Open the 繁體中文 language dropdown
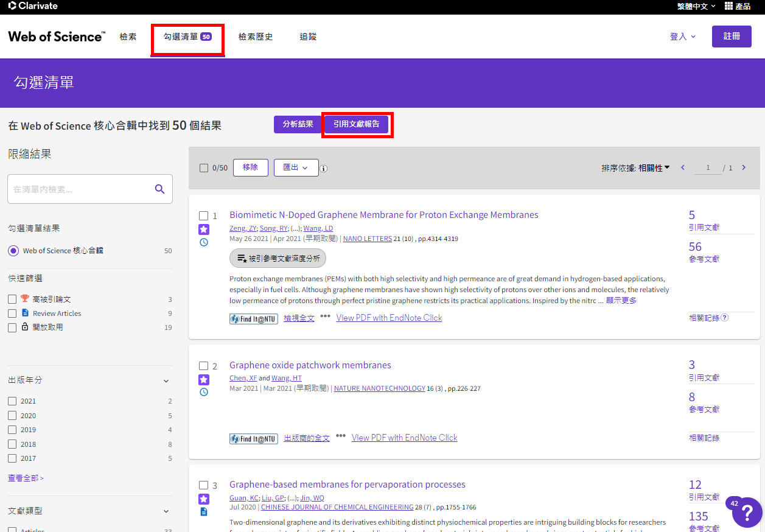This screenshot has height=532, width=765. click(x=697, y=6)
